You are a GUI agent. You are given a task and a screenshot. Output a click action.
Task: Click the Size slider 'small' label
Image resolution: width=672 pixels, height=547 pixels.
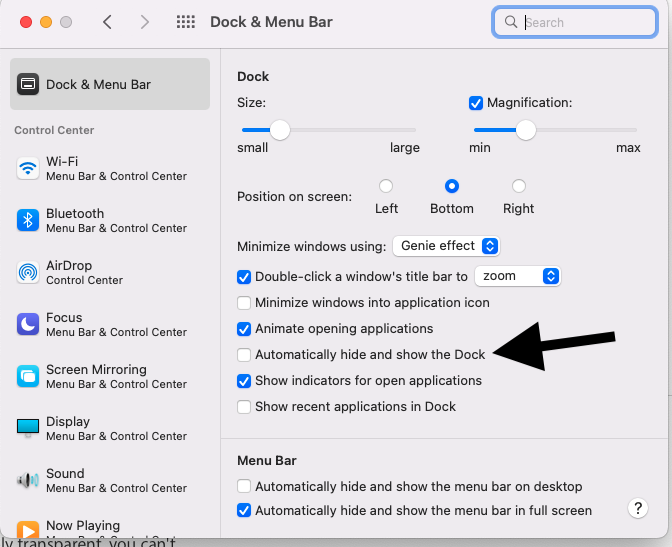252,148
